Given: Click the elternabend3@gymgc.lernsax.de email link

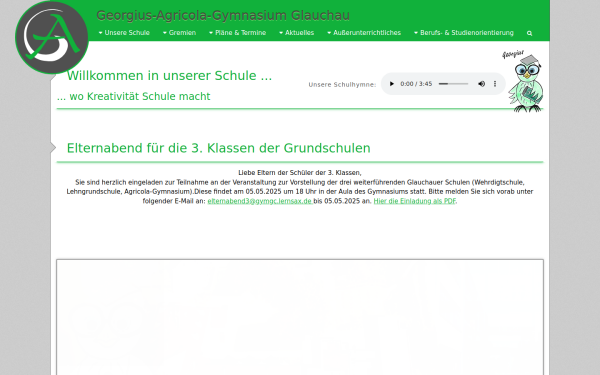Looking at the screenshot, I should tap(260, 201).
